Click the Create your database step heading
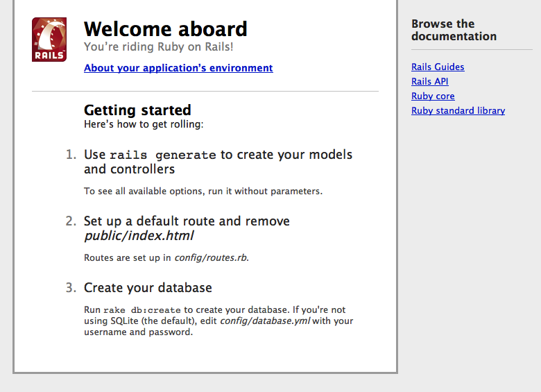Viewport: 541px width, 392px height. 148,288
